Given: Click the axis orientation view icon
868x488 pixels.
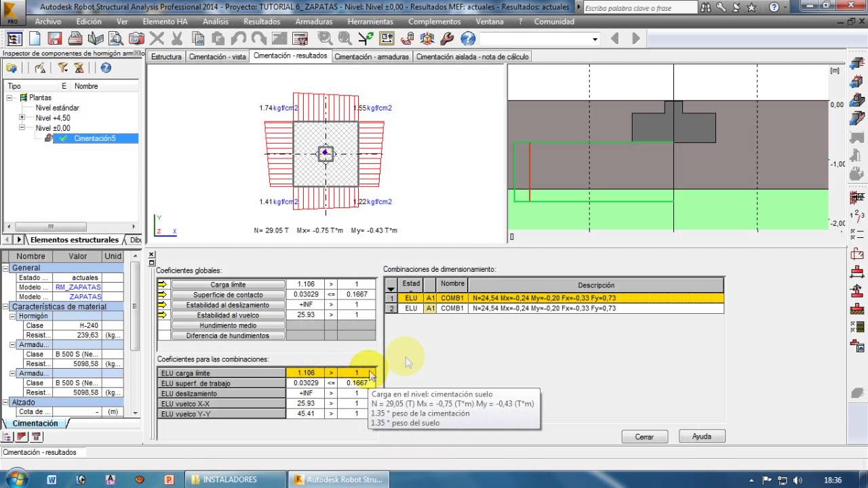Looking at the screenshot, I should (366, 39).
